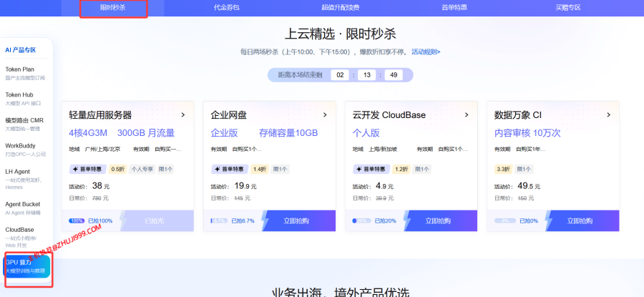Click the sold-out 已抢光 button
This screenshot has height=297, width=644.
[157, 221]
